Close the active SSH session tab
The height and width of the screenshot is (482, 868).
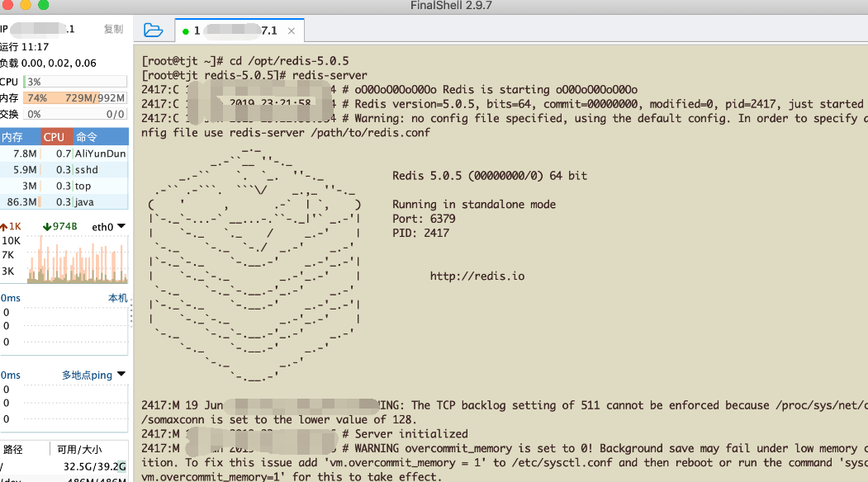click(292, 31)
